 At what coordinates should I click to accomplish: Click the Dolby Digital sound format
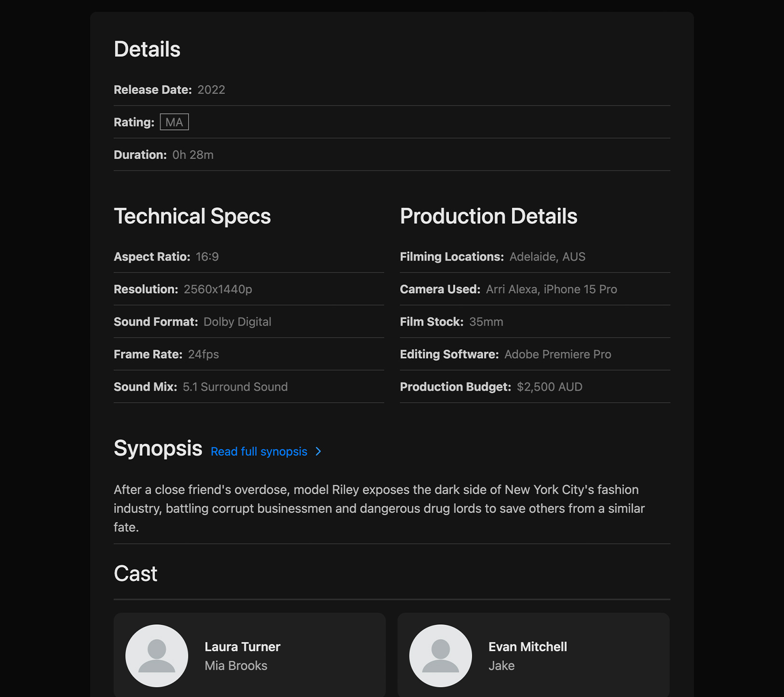pos(237,322)
